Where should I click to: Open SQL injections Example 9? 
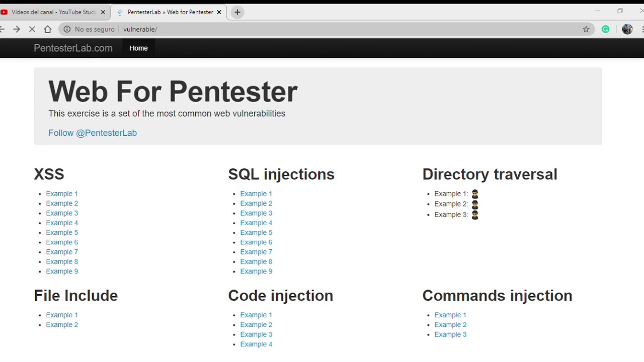pyautogui.click(x=256, y=271)
